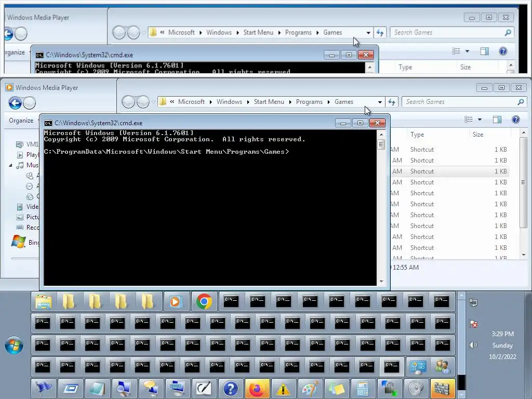Open the gray speaker Sound taskbar icon
The height and width of the screenshot is (399, 532).
(x=416, y=389)
